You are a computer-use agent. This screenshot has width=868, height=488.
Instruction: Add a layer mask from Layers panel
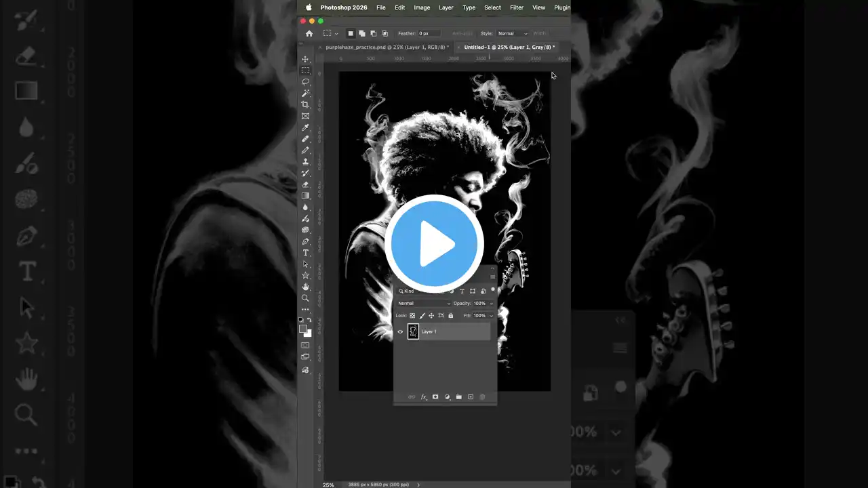pyautogui.click(x=435, y=397)
